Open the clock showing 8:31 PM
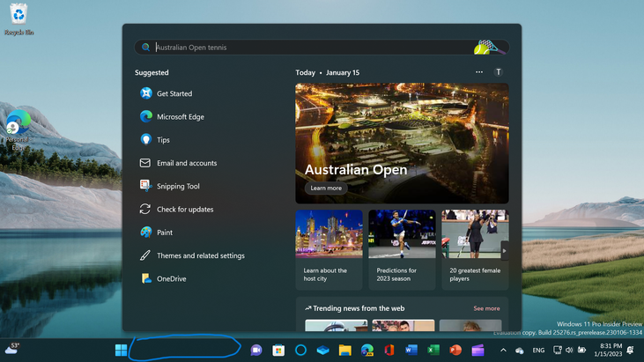Screen dimensions: 644x362 [608, 350]
